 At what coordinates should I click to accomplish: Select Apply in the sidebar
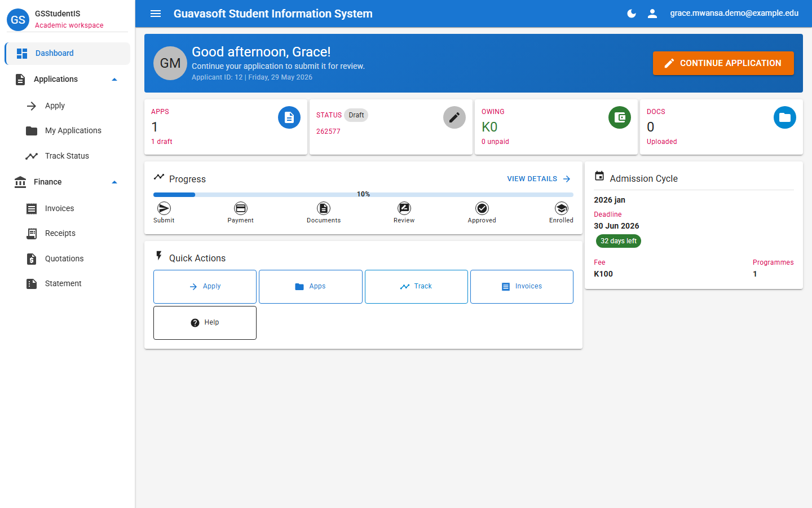pyautogui.click(x=68, y=106)
